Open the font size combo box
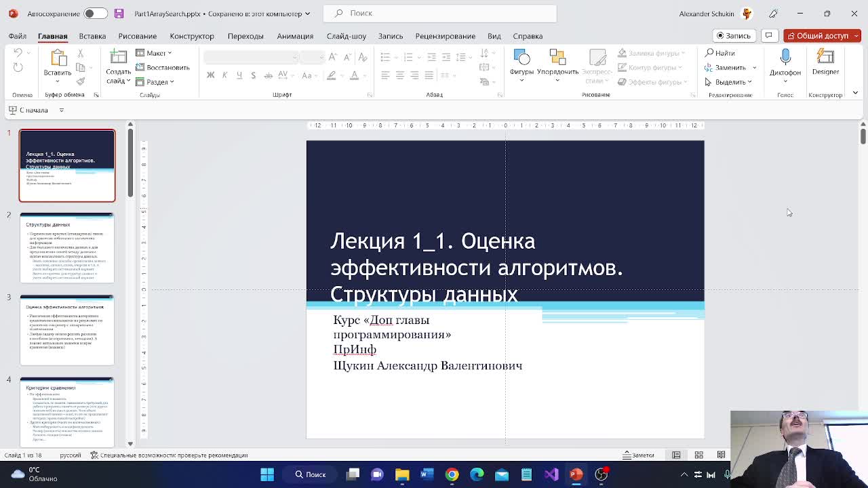The height and width of the screenshot is (488, 868). [x=312, y=58]
